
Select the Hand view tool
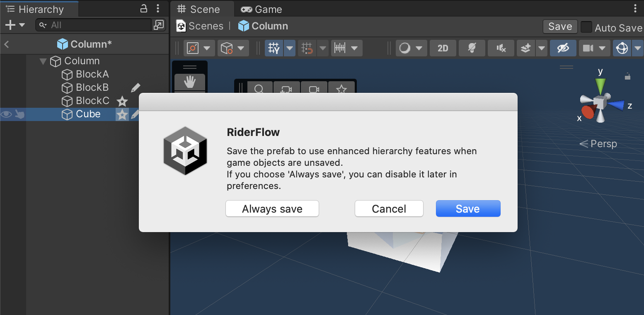[x=190, y=82]
